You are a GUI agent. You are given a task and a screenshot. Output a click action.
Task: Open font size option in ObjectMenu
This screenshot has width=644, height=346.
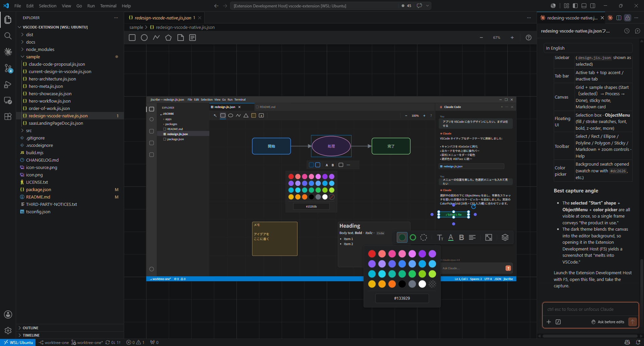pyautogui.click(x=440, y=237)
